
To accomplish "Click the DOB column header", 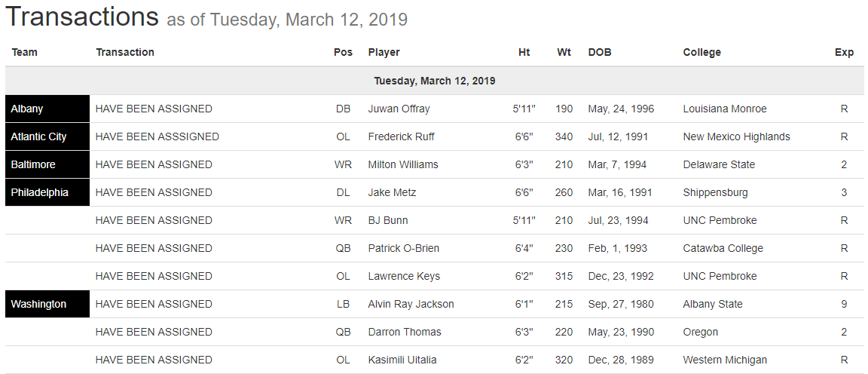I will pos(600,52).
